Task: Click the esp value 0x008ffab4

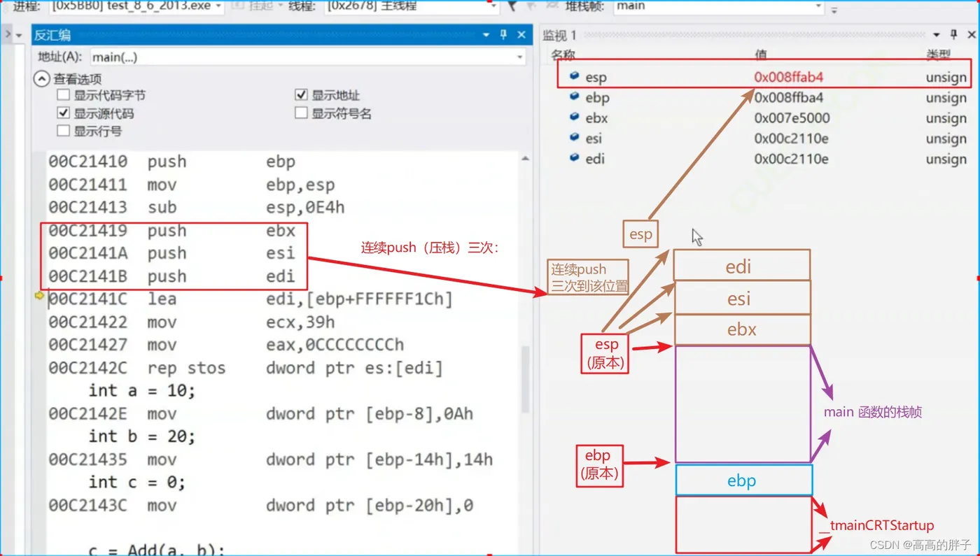Action: [788, 78]
